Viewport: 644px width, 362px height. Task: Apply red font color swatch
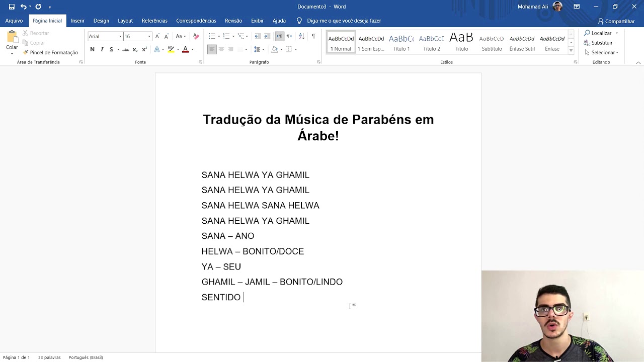[x=185, y=49]
